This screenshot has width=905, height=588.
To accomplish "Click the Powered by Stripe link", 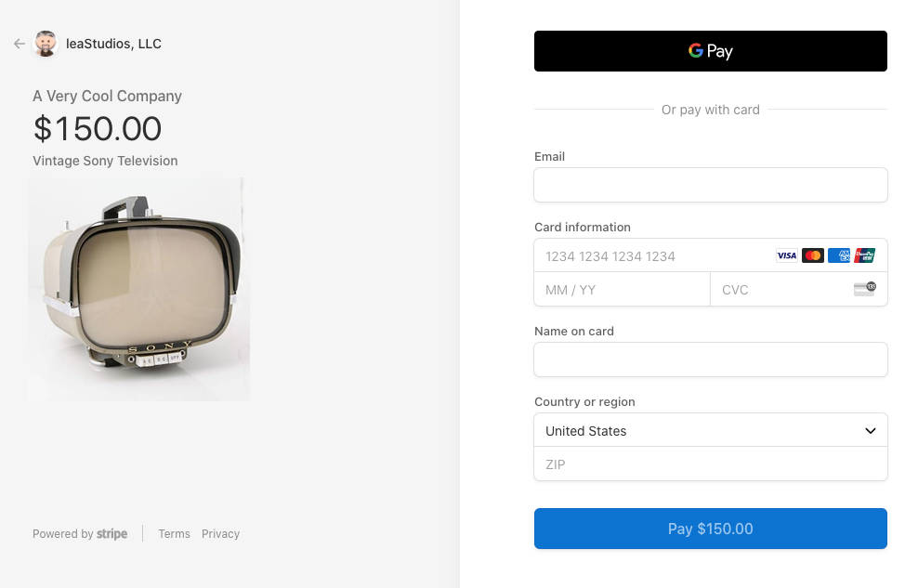I will (80, 533).
